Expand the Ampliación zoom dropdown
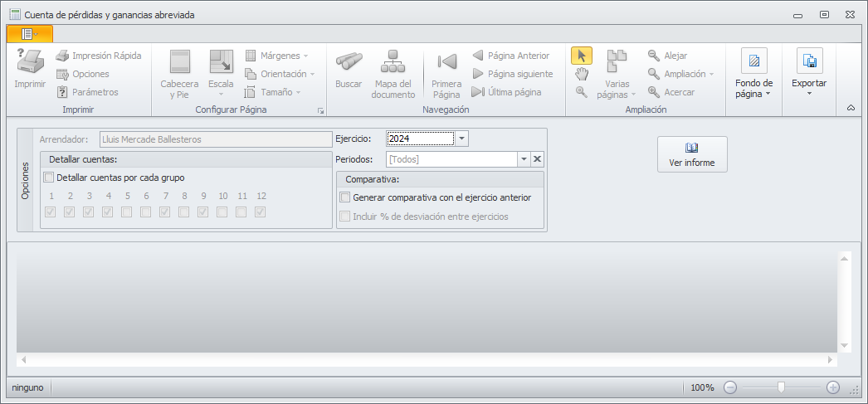The image size is (868, 404). point(711,74)
